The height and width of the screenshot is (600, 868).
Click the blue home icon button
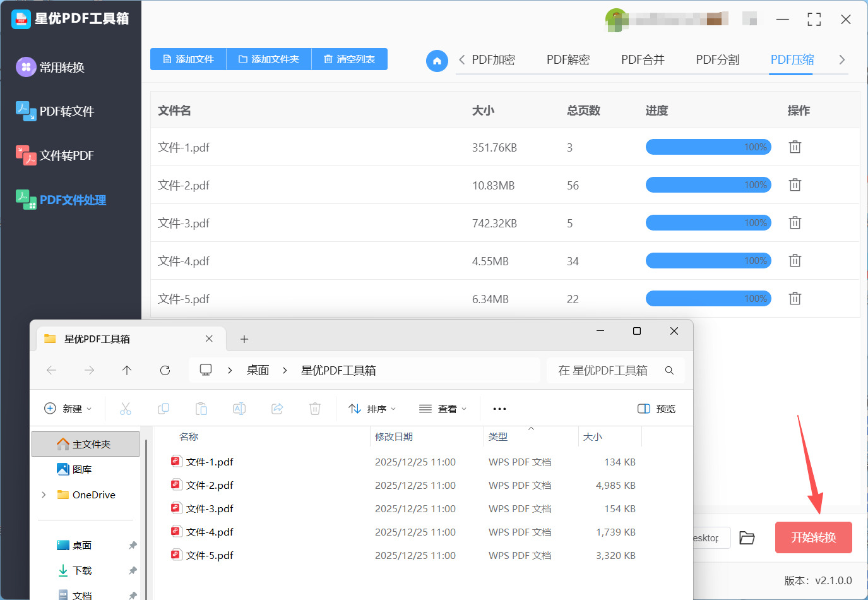click(x=437, y=61)
